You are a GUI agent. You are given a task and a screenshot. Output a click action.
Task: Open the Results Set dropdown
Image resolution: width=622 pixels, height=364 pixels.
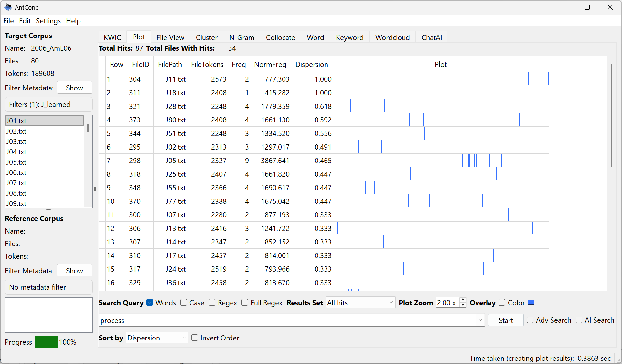click(x=360, y=303)
